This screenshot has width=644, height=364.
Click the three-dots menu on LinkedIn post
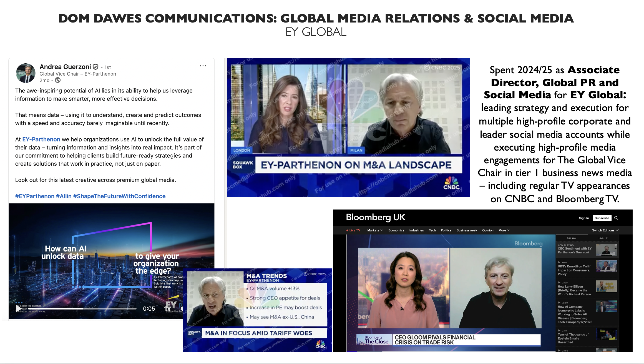click(203, 66)
